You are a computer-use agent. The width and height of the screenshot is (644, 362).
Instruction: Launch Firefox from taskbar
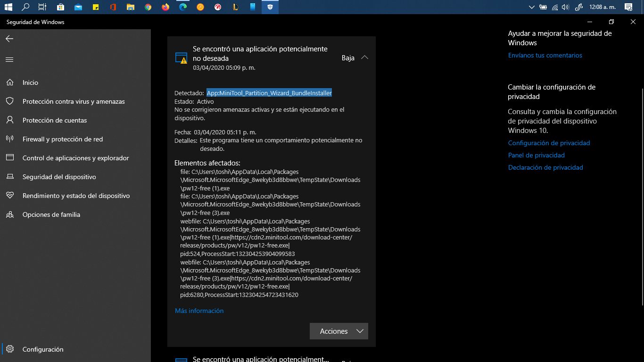[x=165, y=7]
